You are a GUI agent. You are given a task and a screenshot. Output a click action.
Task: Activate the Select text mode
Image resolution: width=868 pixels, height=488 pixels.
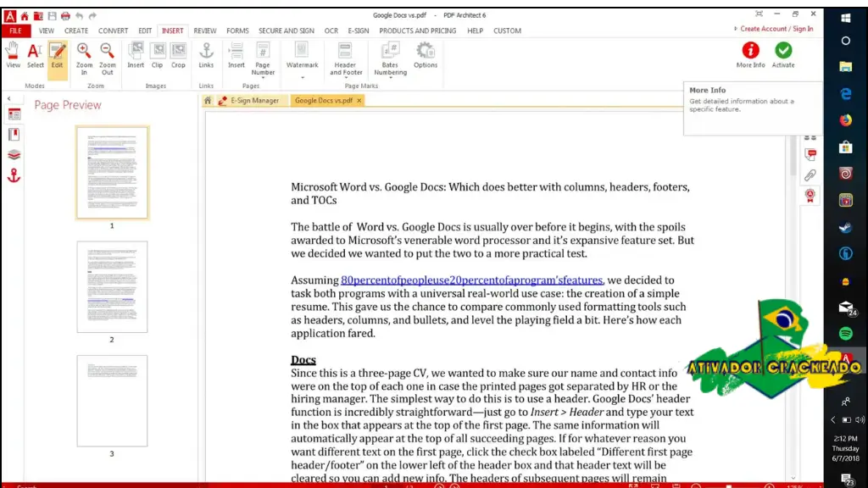pos(35,55)
